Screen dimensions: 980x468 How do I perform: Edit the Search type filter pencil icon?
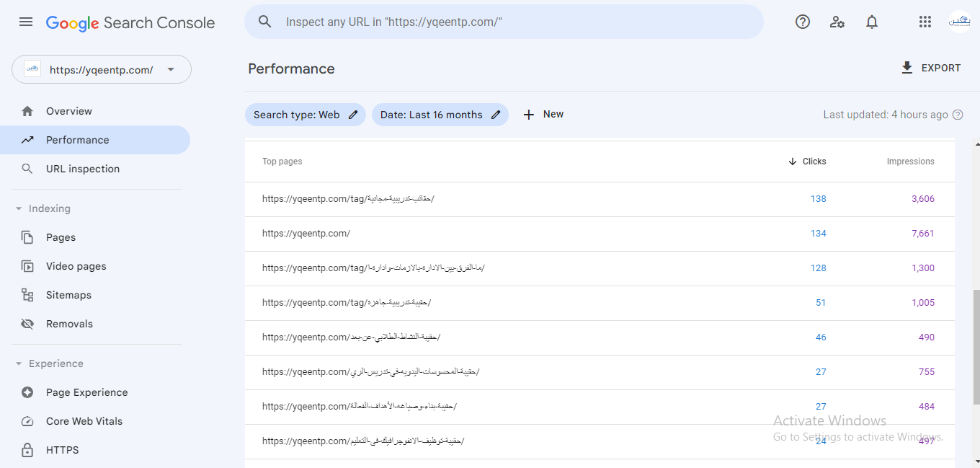pyautogui.click(x=353, y=115)
